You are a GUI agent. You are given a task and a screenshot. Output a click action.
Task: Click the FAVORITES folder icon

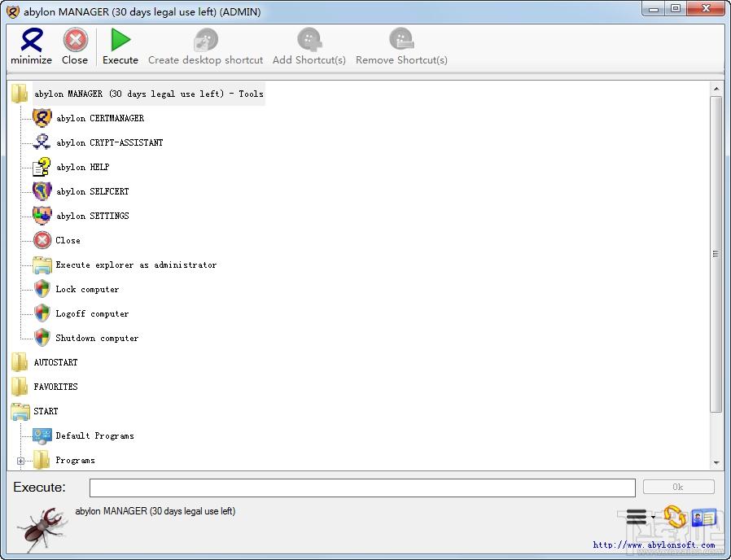click(20, 387)
